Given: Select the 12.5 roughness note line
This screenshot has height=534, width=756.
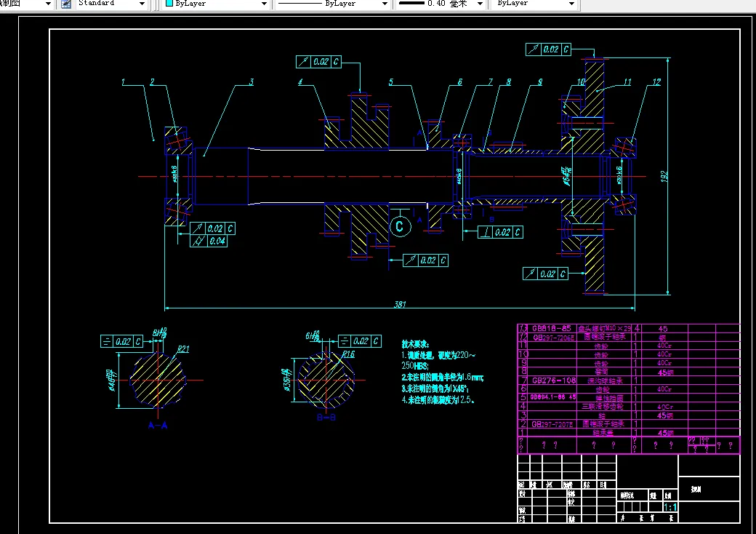Looking at the screenshot, I should 438,400.
